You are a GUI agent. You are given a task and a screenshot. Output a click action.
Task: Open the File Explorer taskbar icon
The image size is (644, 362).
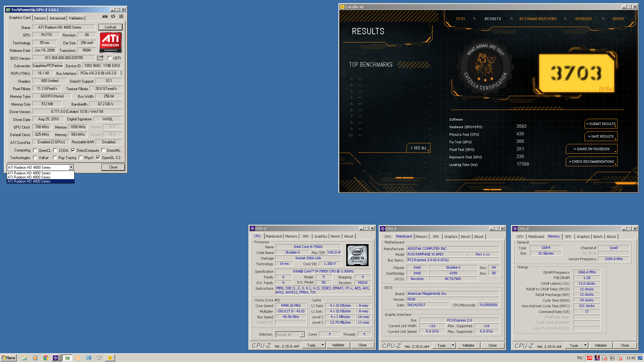click(x=25, y=358)
